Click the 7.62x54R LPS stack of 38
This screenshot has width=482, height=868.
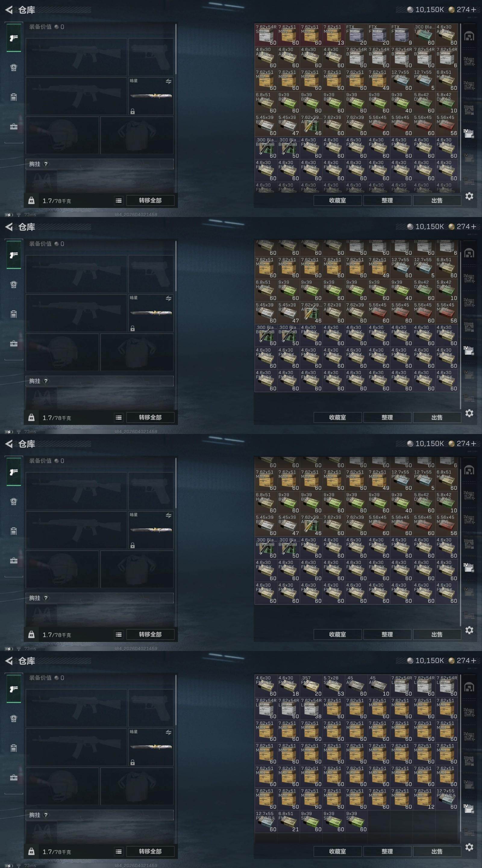(311, 709)
